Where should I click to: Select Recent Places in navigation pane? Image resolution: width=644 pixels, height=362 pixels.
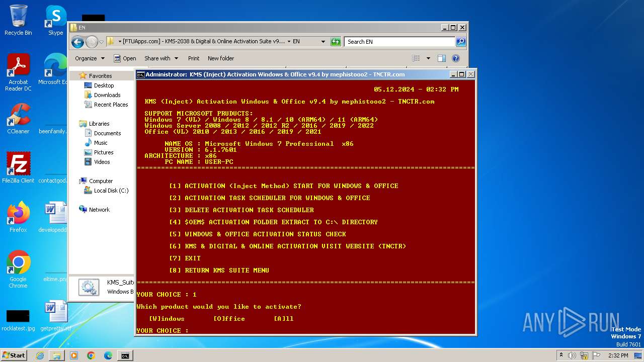pyautogui.click(x=111, y=105)
